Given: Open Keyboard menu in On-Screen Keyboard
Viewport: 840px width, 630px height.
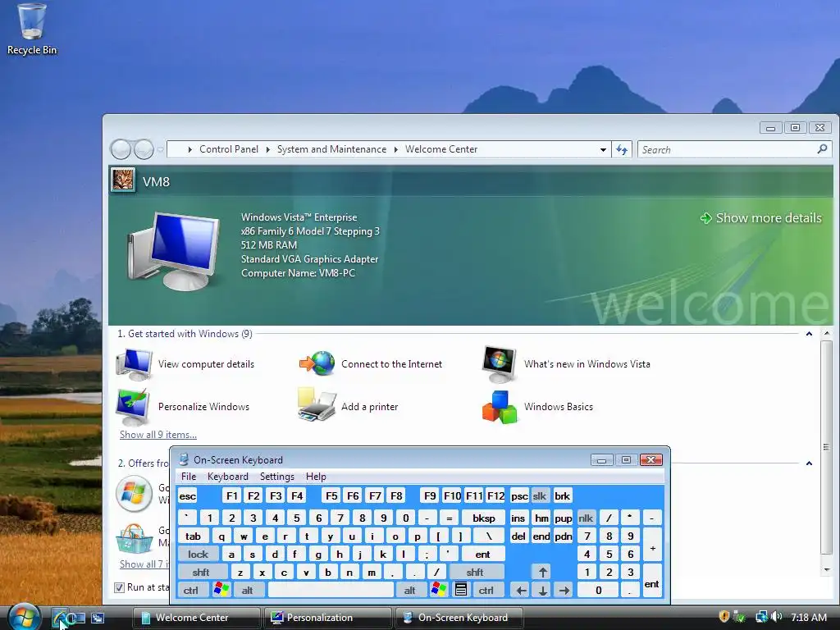Looking at the screenshot, I should coord(228,477).
